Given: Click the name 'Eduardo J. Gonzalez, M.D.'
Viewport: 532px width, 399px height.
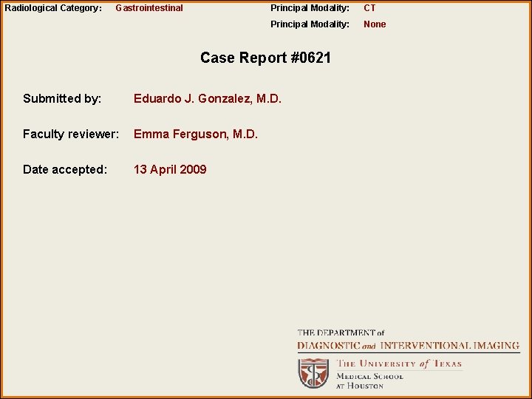Looking at the screenshot, I should point(208,98).
